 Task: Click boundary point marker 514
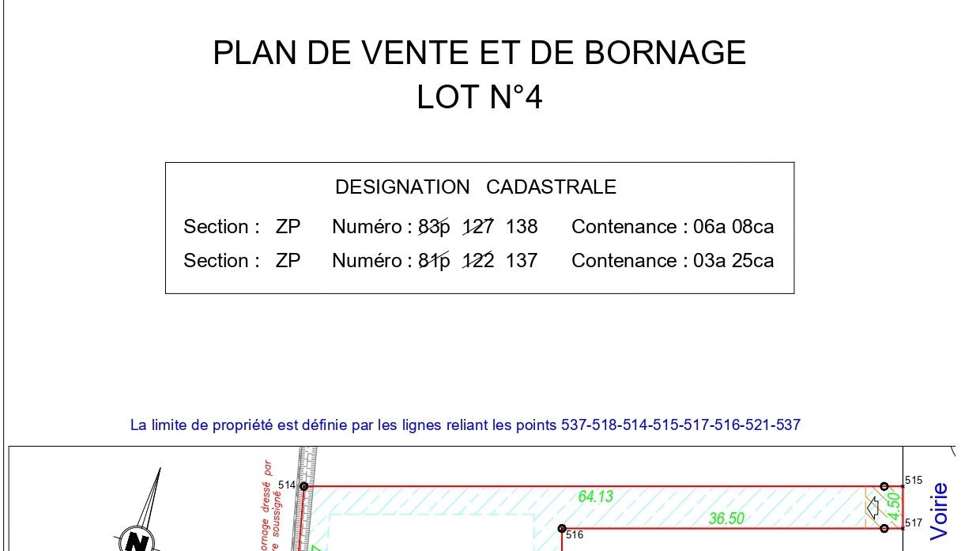pyautogui.click(x=303, y=486)
